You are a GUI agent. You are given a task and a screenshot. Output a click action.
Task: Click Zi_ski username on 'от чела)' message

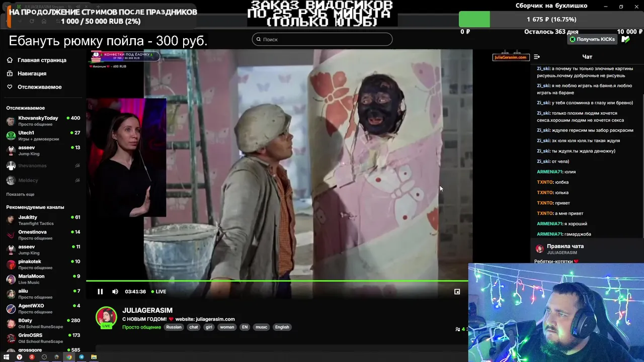(543, 161)
